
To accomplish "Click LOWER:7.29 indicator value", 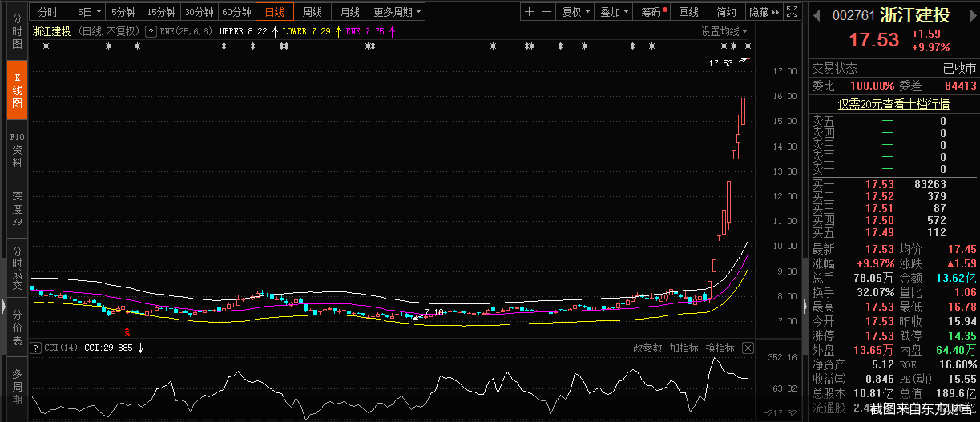I will pyautogui.click(x=306, y=31).
